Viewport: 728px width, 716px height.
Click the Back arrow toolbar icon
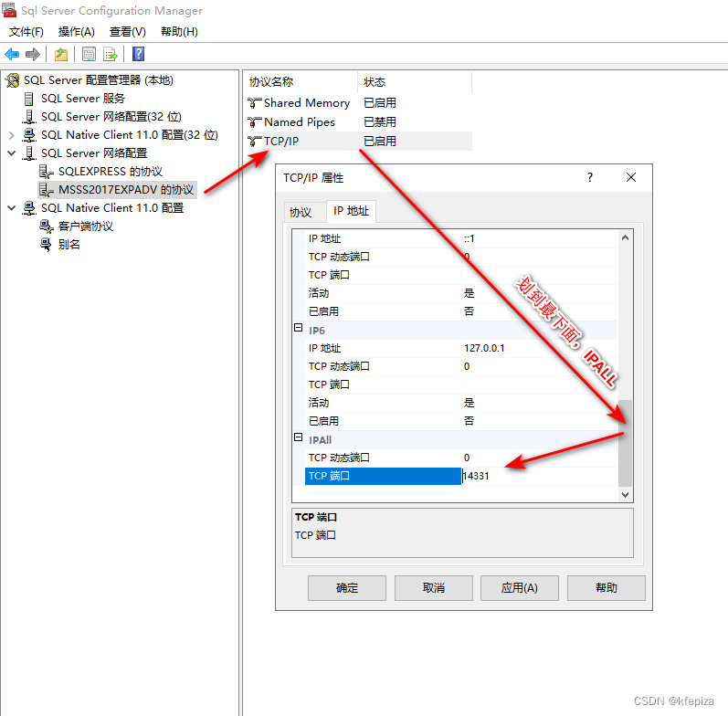click(12, 54)
